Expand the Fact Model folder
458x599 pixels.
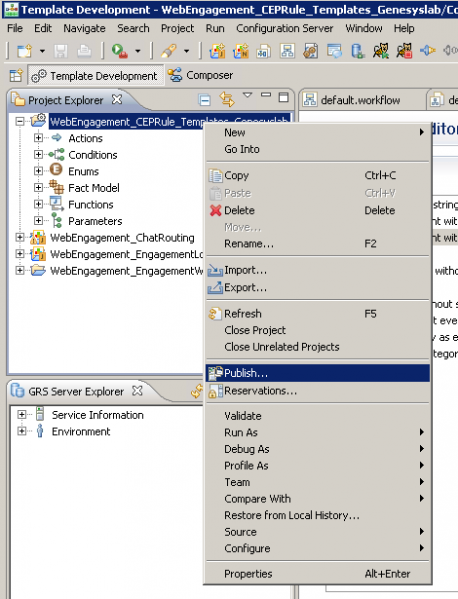[38, 187]
